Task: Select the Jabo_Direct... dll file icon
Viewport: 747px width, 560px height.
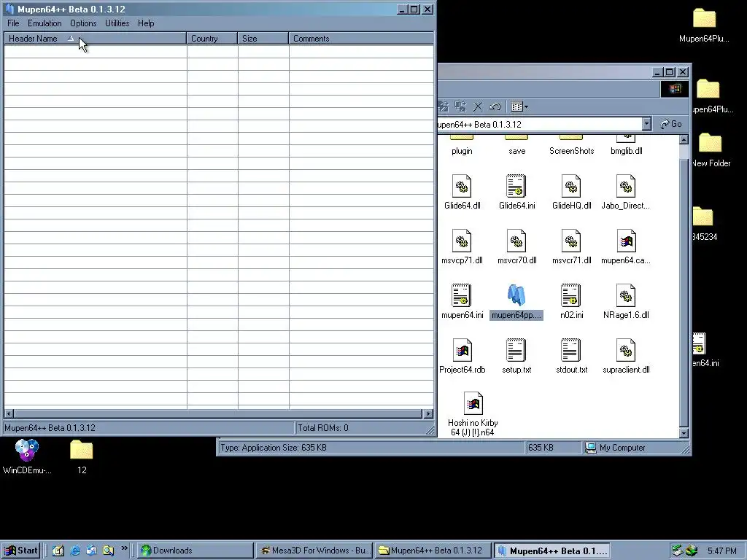Action: point(625,186)
